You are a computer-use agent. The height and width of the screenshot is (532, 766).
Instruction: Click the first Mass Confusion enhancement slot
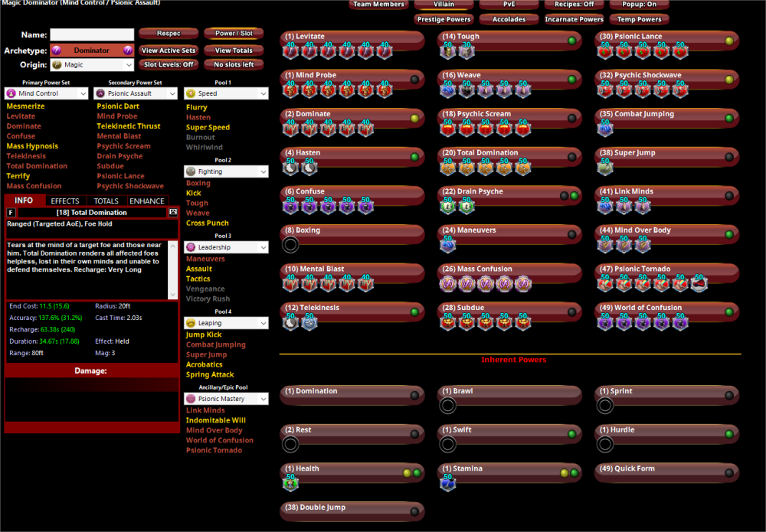[x=449, y=284]
